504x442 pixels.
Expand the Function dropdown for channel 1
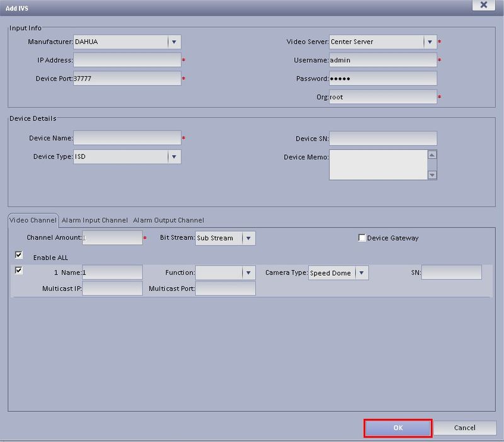point(226,273)
